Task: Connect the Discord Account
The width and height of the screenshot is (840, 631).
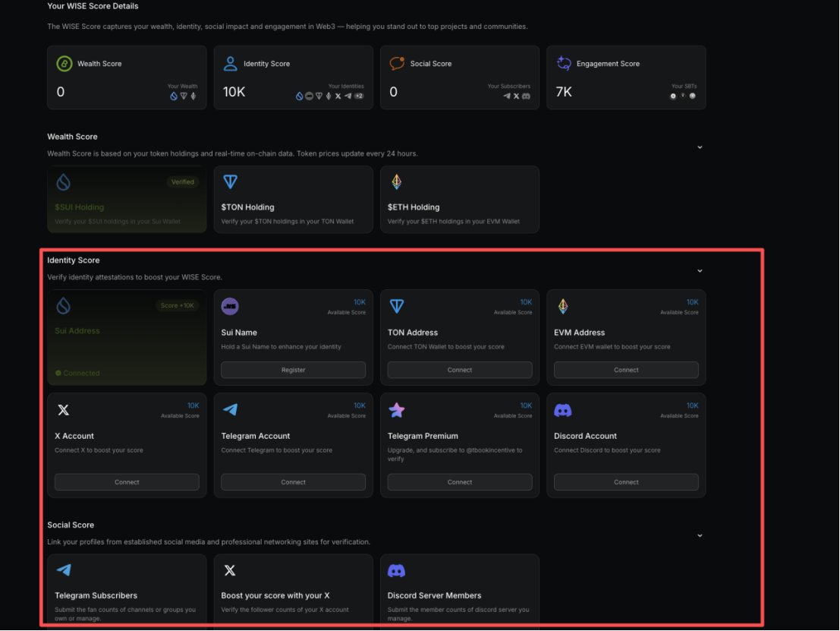Action: [626, 482]
